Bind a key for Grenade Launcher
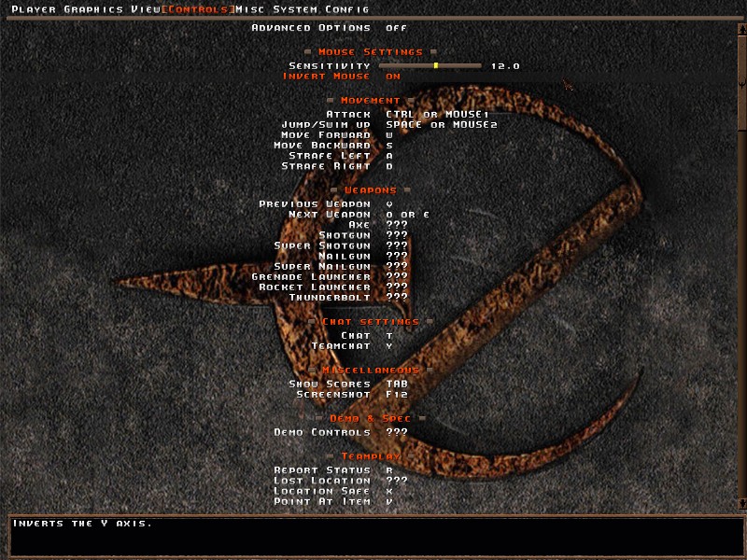 point(330,277)
